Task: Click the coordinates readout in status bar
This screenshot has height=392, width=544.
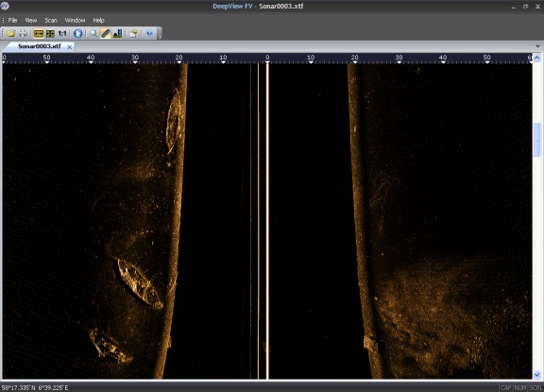Action: pyautogui.click(x=35, y=387)
